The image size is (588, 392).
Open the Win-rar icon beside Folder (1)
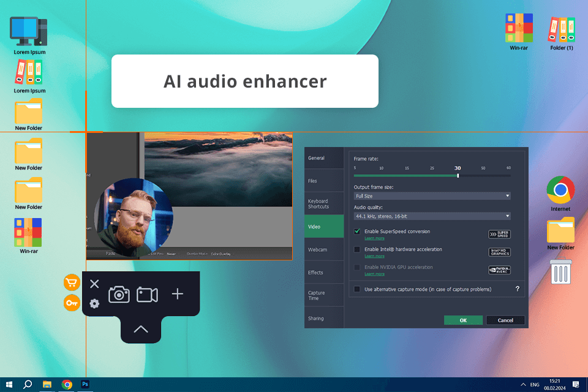(519, 32)
